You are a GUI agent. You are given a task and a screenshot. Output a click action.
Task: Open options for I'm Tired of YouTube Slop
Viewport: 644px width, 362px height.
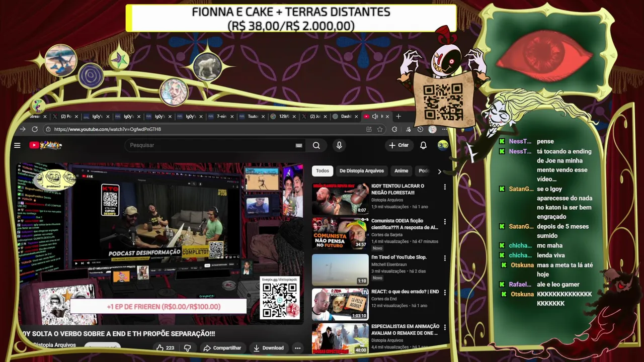[445, 258]
